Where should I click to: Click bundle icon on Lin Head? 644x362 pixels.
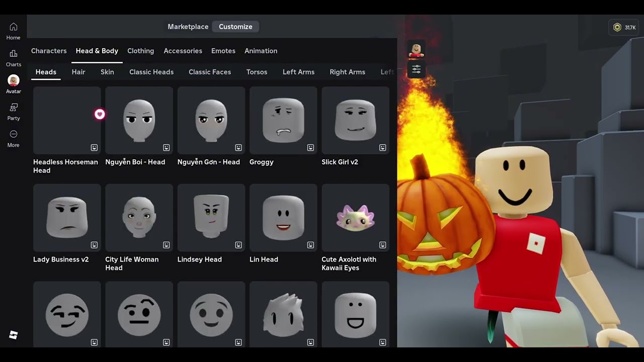pos(310,245)
